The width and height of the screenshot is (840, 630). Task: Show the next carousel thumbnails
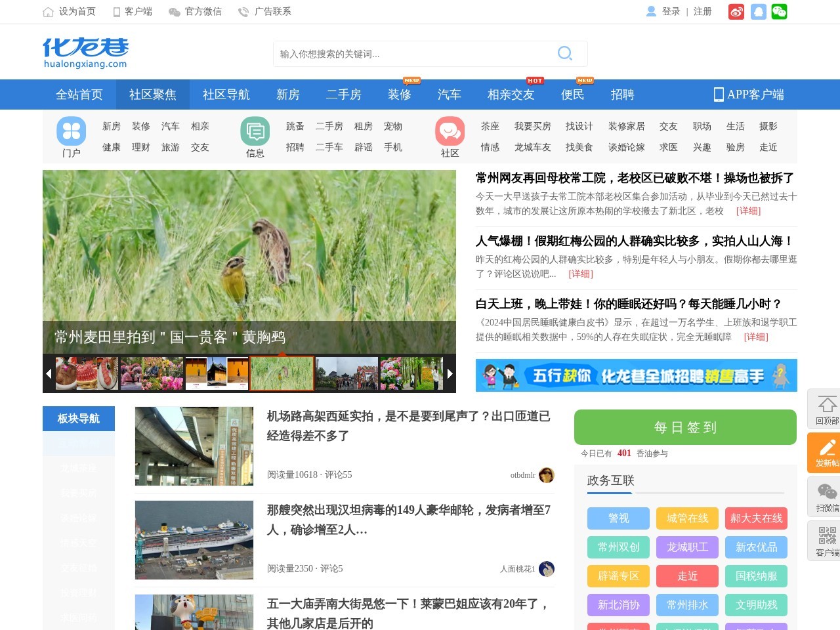(450, 373)
